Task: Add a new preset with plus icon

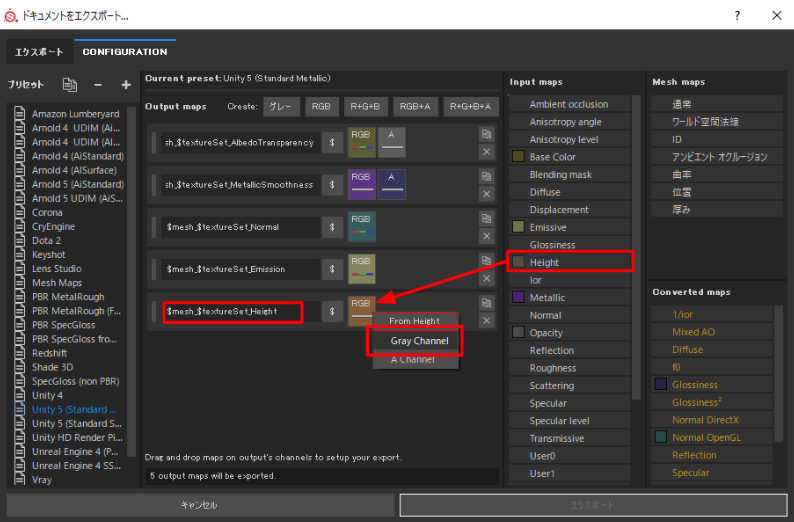Action: click(x=126, y=85)
